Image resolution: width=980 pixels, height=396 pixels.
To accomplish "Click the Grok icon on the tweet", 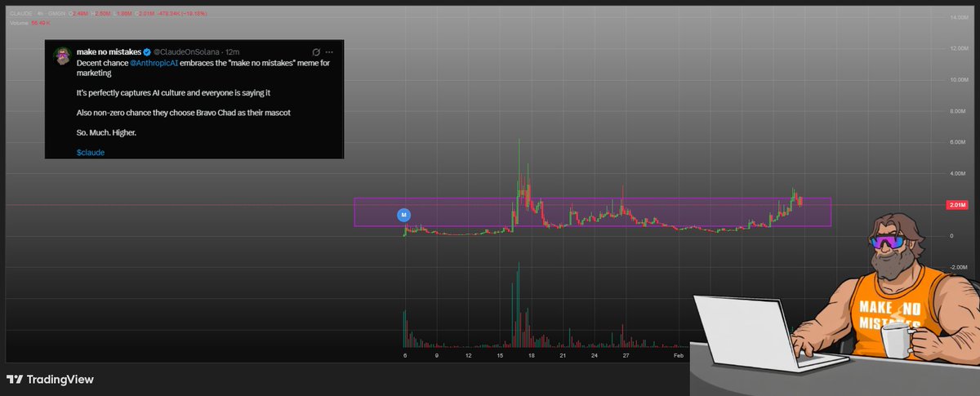I will [315, 53].
